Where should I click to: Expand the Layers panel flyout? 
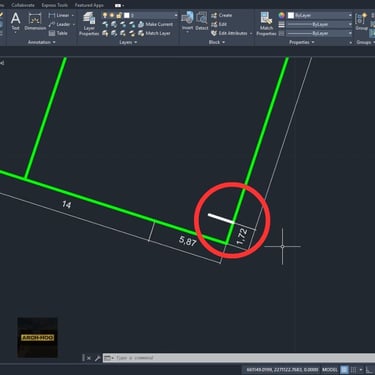coord(128,42)
